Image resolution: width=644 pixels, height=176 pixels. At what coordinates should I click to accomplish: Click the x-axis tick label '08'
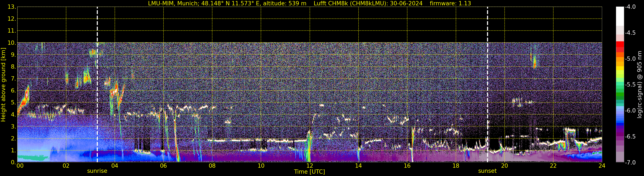(212, 166)
